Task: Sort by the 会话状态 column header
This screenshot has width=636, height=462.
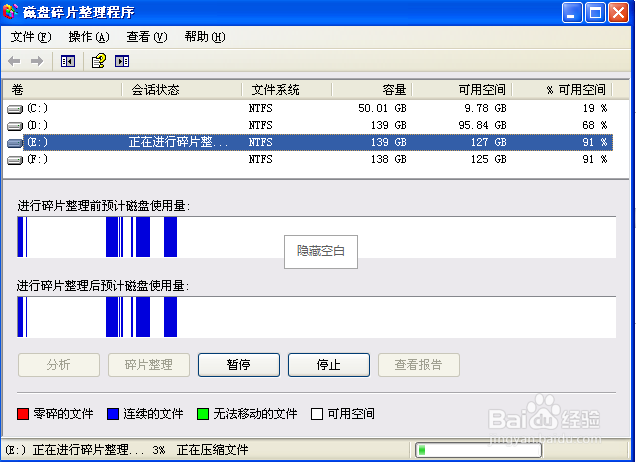Action: pos(182,90)
